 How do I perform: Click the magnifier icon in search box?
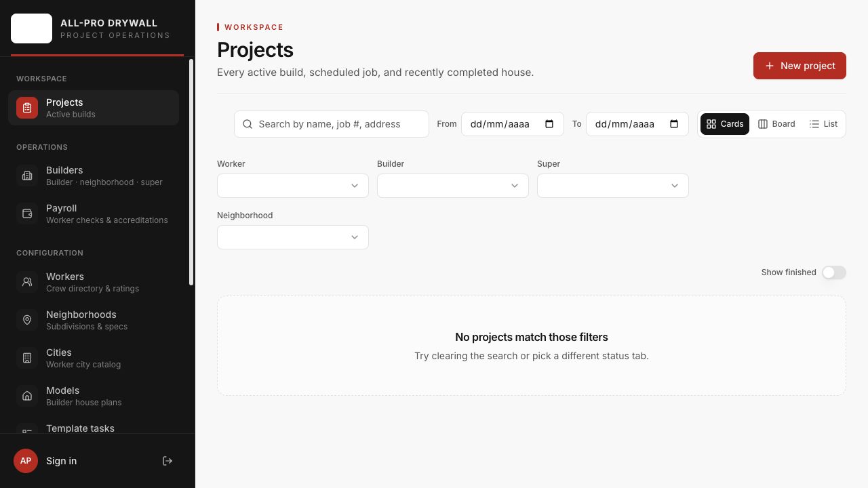(248, 124)
